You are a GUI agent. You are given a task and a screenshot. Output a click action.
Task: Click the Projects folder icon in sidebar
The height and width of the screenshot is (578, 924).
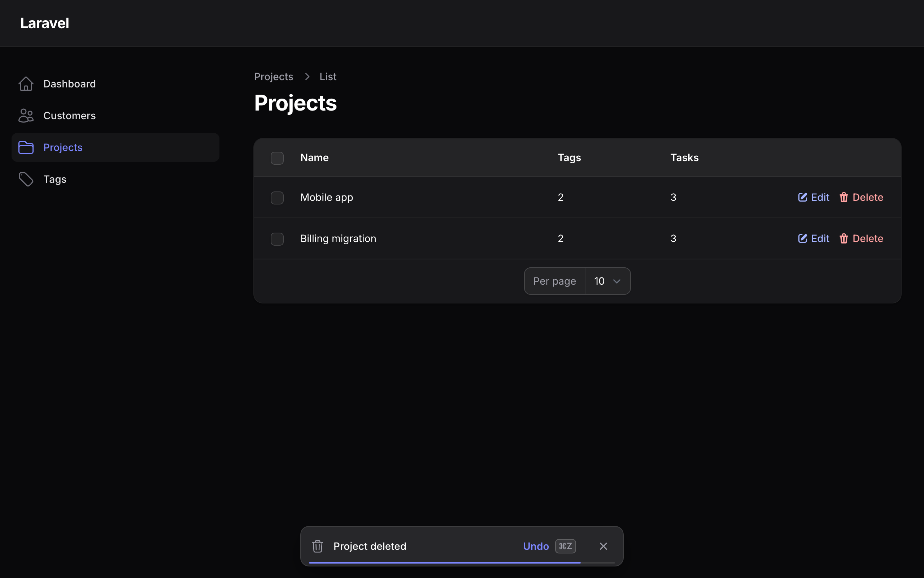26,147
